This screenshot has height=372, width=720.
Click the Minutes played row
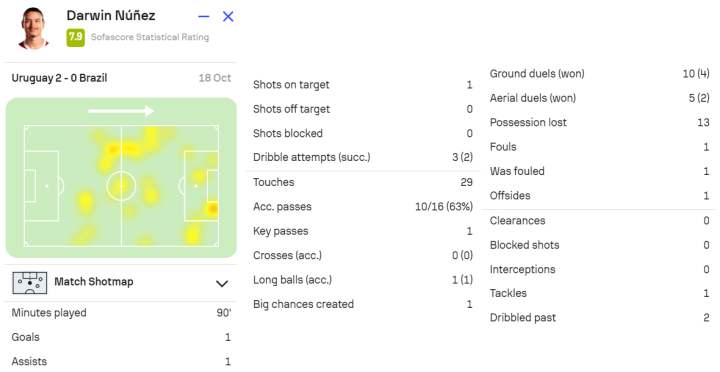point(121,313)
